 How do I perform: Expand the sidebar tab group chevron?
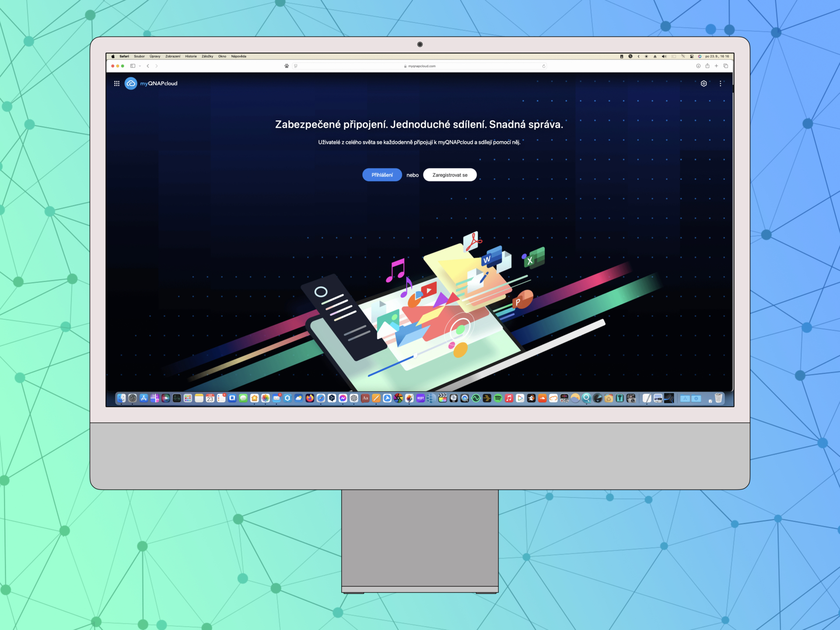pos(140,66)
